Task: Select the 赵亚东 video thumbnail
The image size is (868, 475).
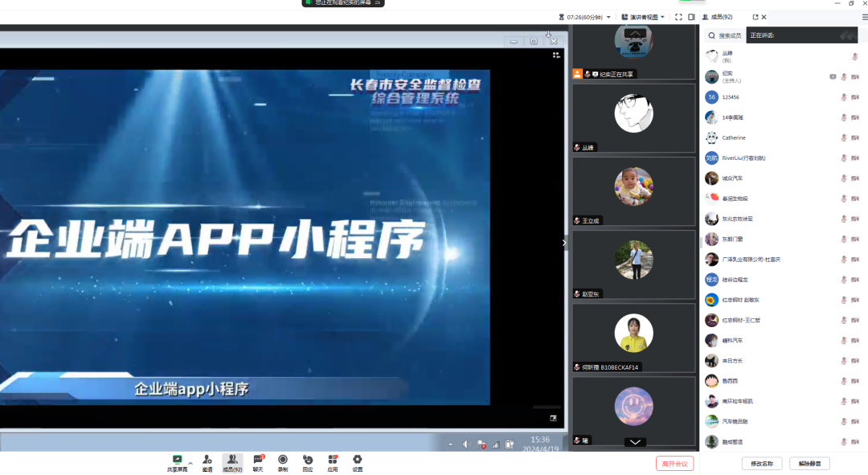Action: click(x=634, y=264)
